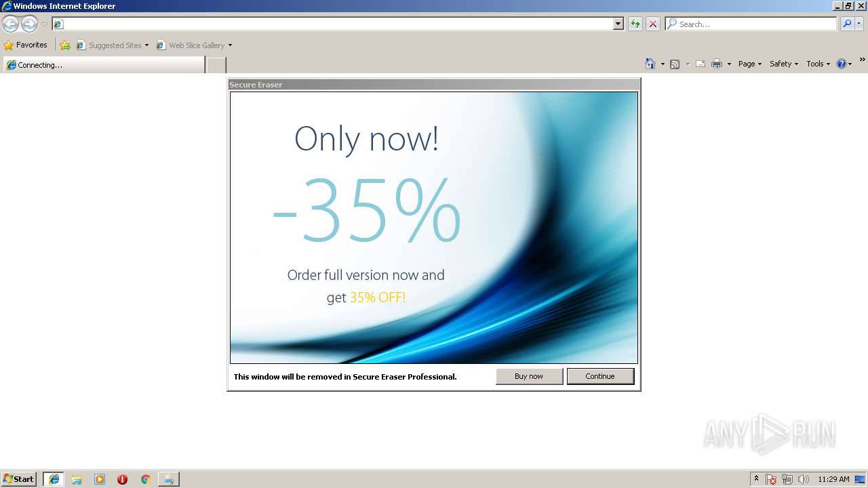This screenshot has width=868, height=488.
Task: Open the Action Center flag tray icon
Action: tap(772, 479)
